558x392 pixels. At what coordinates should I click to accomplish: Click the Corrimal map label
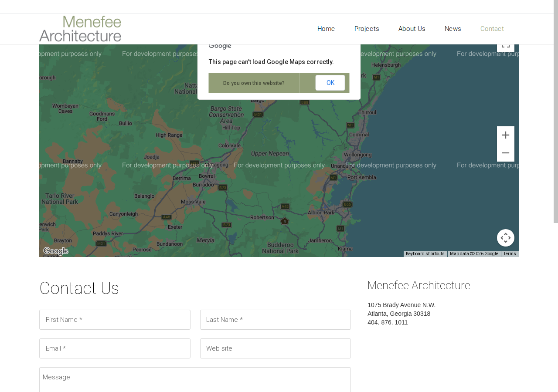[359, 135]
